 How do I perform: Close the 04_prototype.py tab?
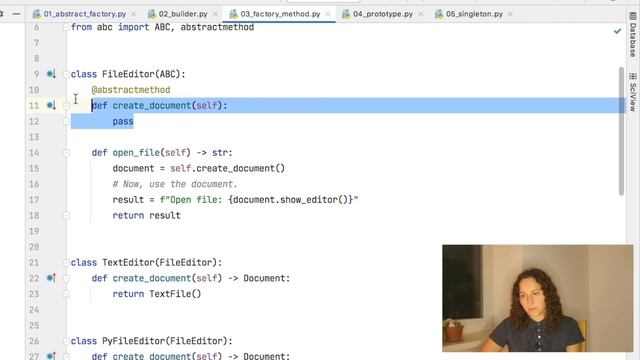(x=421, y=14)
